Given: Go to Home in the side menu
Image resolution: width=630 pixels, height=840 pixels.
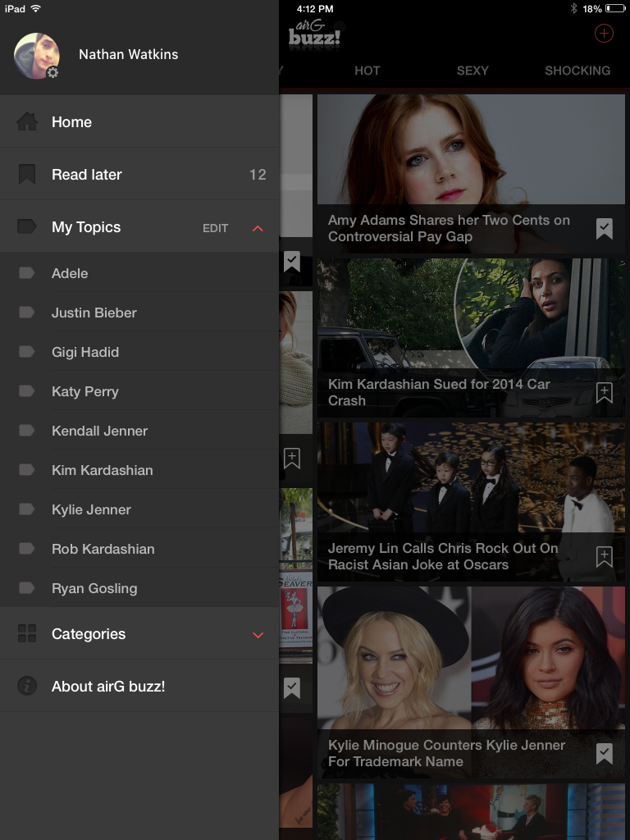Looking at the screenshot, I should point(139,121).
